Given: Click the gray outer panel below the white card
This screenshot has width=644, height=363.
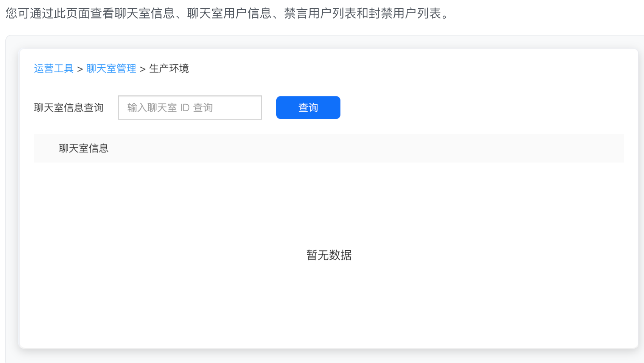Looking at the screenshot, I should [325, 356].
